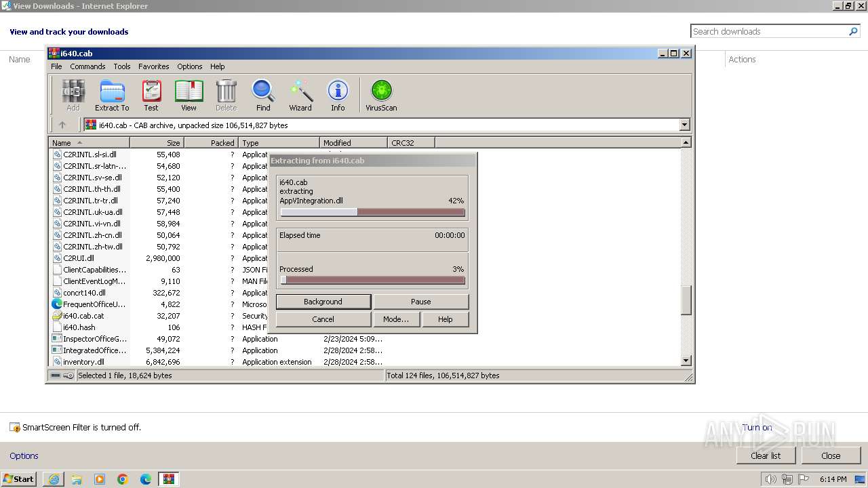Select the WinRAR taskbar icon

(169, 479)
